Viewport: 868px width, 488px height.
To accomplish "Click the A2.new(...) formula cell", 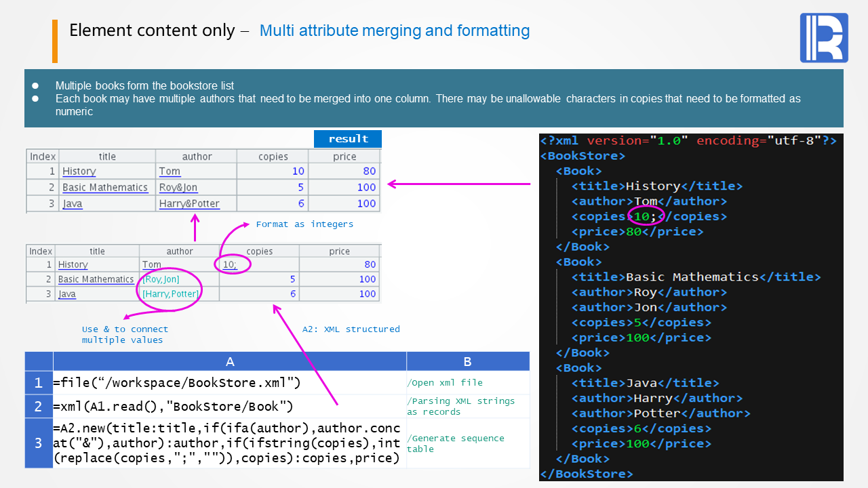I will (229, 443).
